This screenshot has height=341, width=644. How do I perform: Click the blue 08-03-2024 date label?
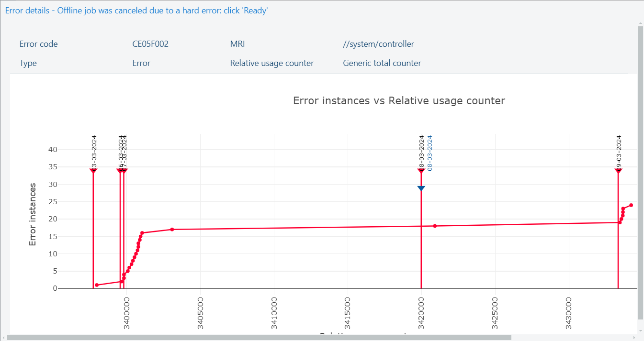(x=429, y=153)
